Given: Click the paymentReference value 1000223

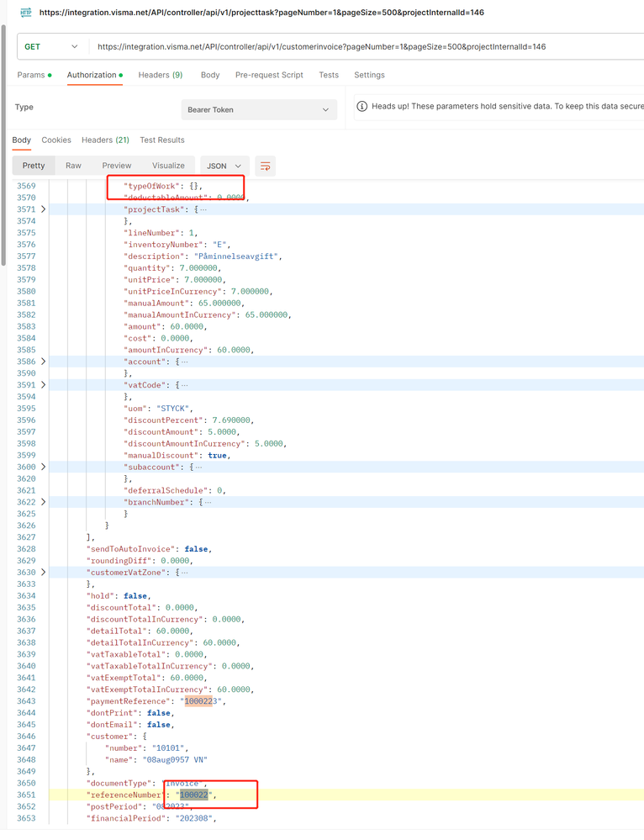Looking at the screenshot, I should pyautogui.click(x=201, y=701).
